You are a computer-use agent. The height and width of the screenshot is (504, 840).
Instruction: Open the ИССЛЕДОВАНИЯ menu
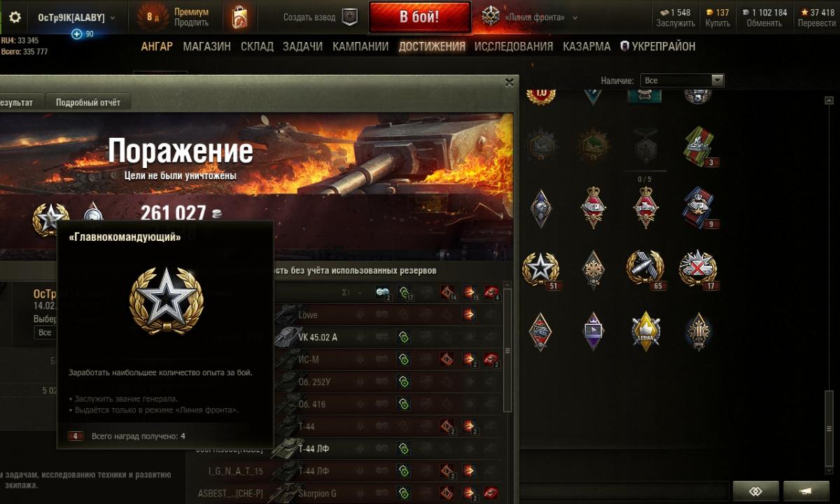(514, 46)
